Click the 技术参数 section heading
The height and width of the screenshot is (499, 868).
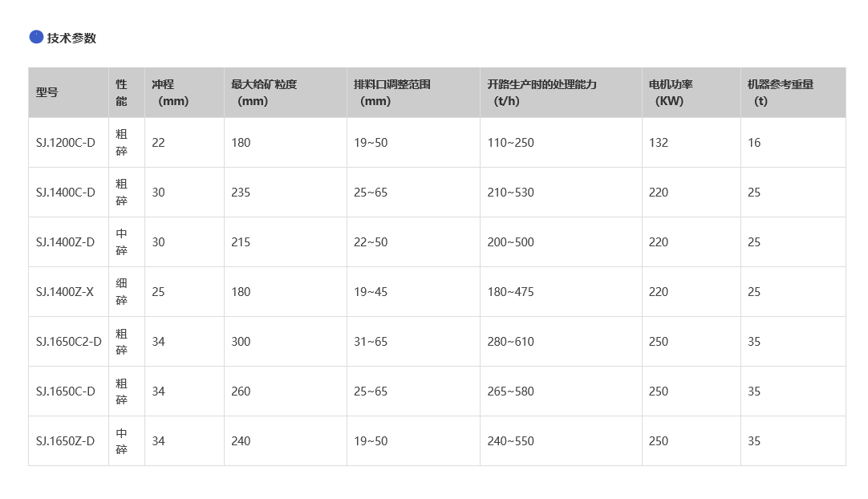tap(71, 38)
